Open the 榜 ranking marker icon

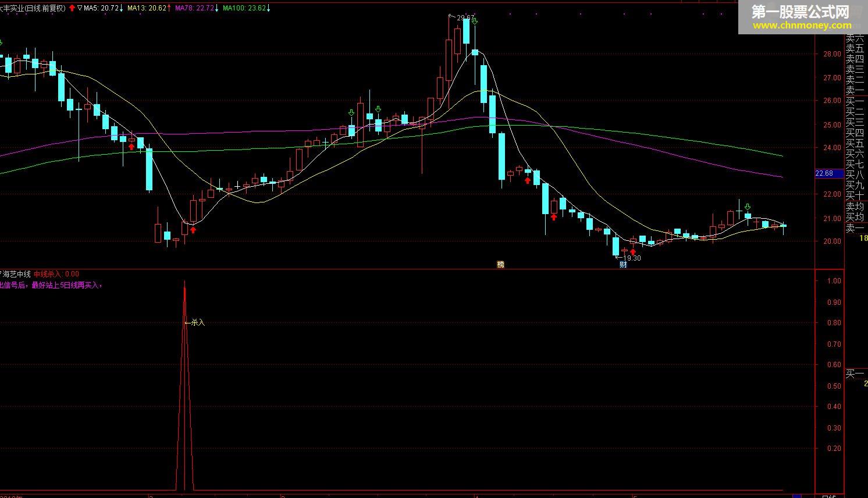(x=500, y=265)
